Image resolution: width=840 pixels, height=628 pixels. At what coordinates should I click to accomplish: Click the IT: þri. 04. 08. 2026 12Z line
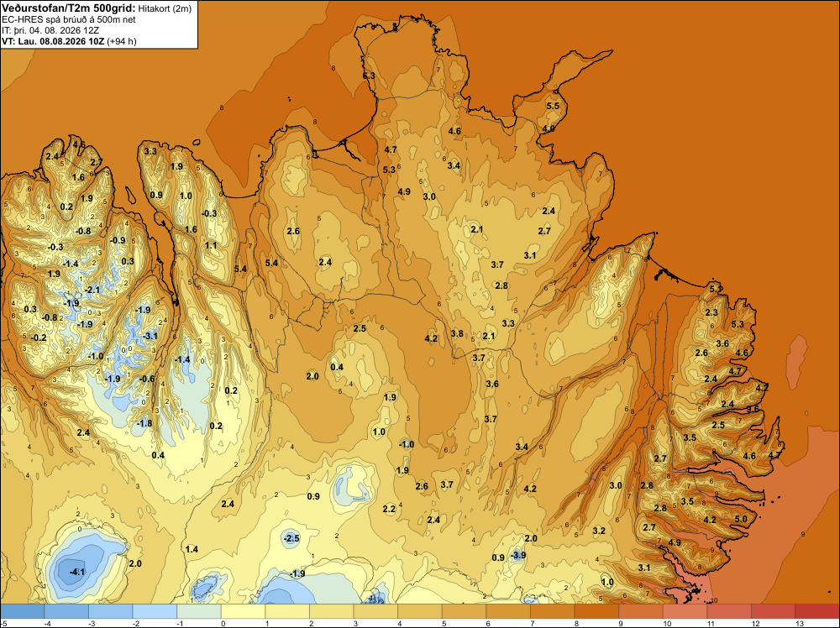point(50,30)
